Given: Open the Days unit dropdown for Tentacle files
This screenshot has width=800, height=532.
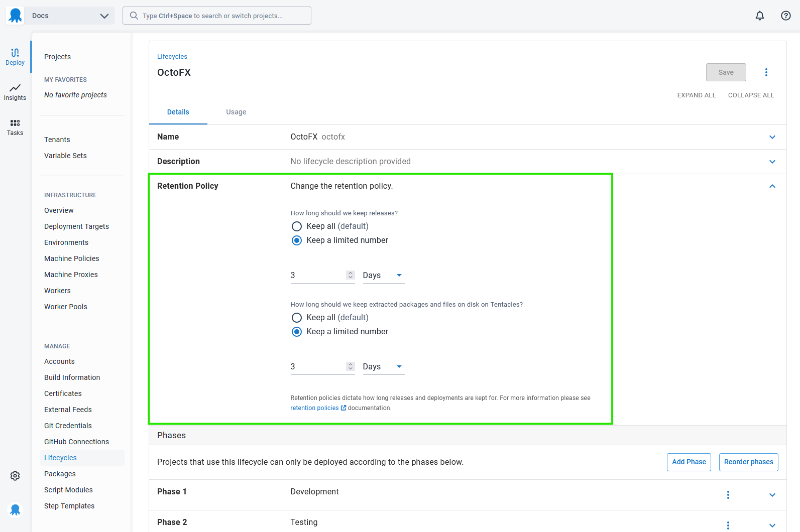Looking at the screenshot, I should 384,367.
